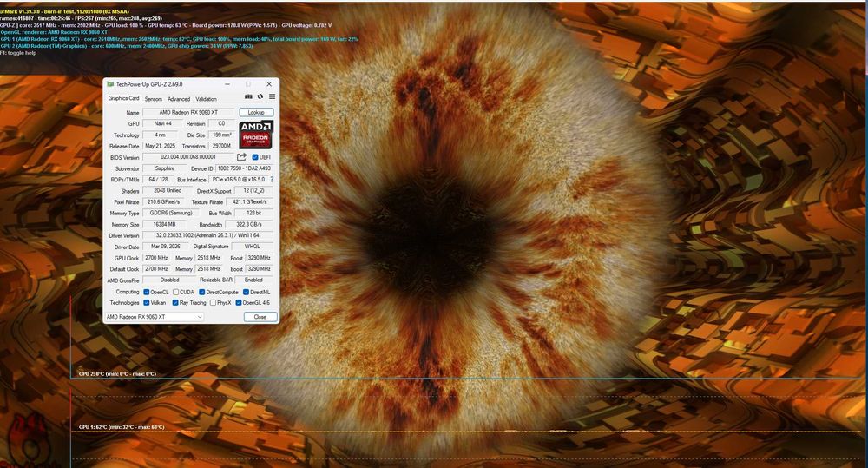Click the Revision field showing C0
This screenshot has width=868, height=468.
(221, 123)
